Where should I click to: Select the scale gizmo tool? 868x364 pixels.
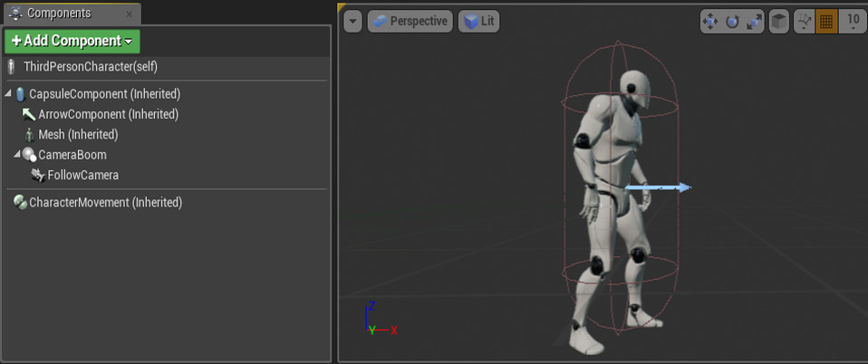tap(754, 22)
